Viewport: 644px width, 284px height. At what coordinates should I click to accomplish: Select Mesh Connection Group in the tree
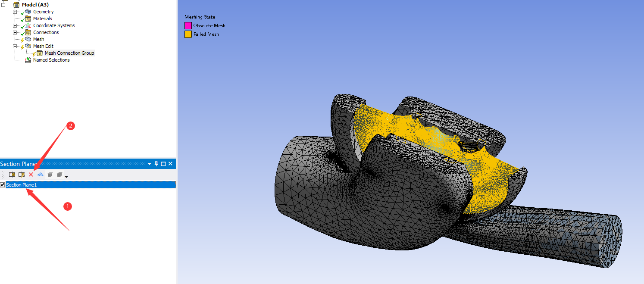69,53
